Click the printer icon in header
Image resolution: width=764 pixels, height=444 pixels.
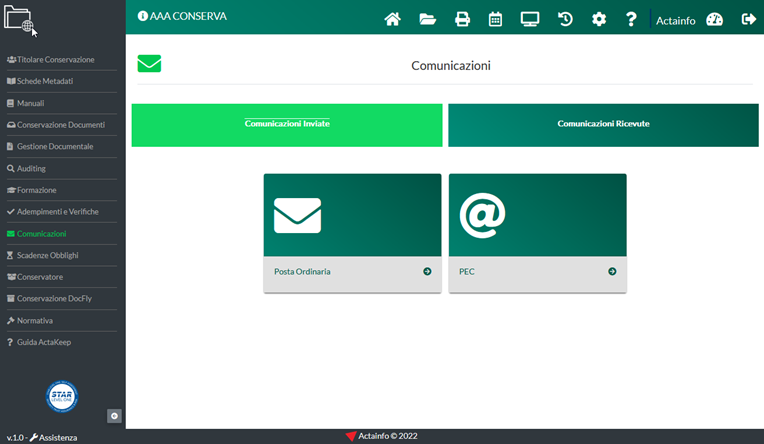(x=462, y=19)
